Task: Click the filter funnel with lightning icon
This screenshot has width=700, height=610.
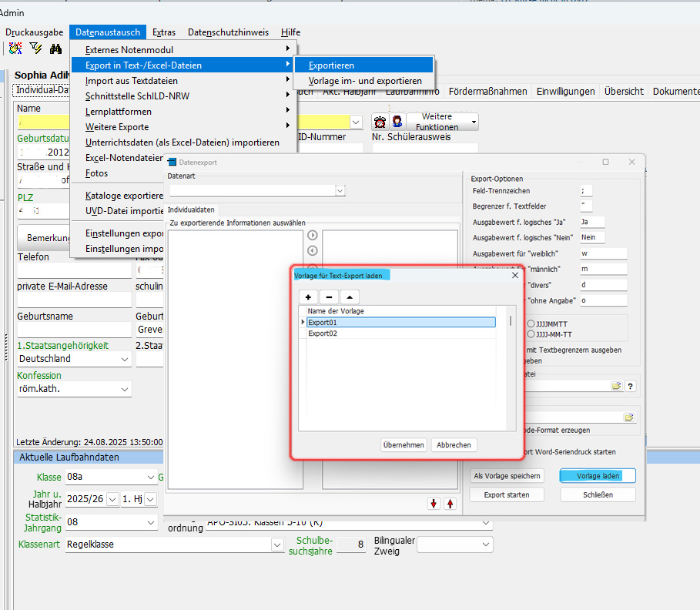Action: (35, 49)
